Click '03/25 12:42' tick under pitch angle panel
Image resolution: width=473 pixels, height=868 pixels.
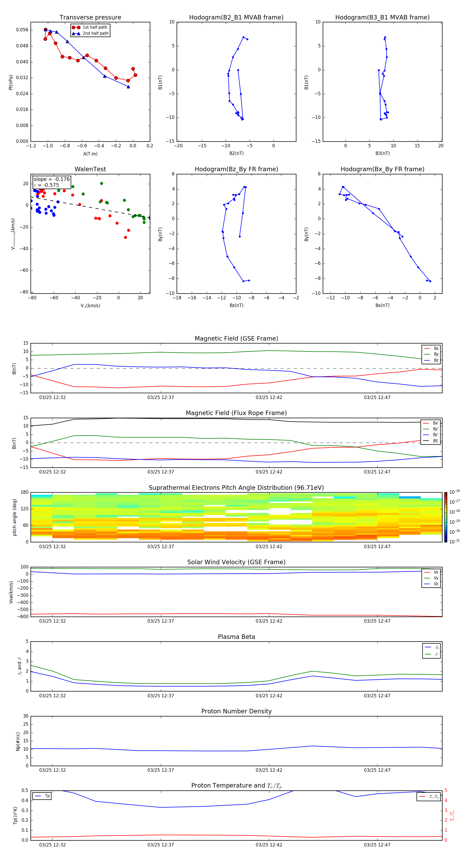tap(269, 547)
